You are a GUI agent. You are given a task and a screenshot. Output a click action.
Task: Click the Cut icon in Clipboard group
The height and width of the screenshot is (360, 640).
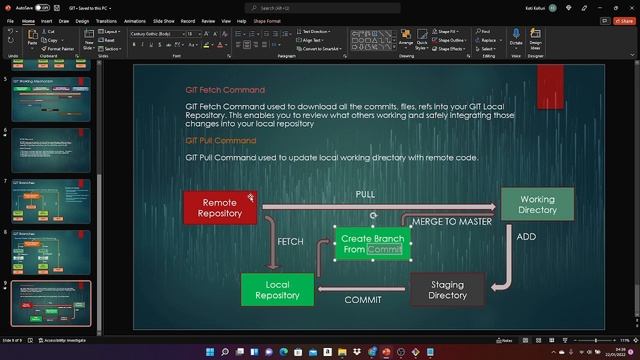click(x=44, y=31)
